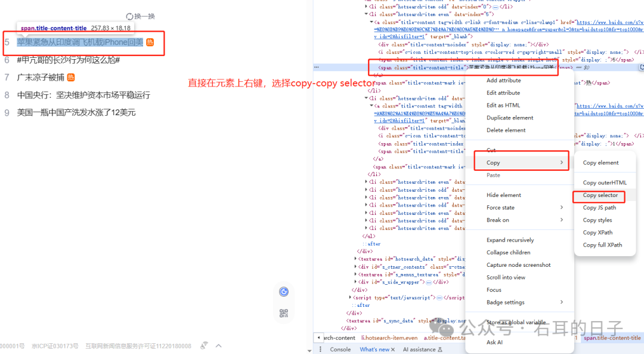
Task: Close the What's new drawer tab
Action: click(x=393, y=350)
